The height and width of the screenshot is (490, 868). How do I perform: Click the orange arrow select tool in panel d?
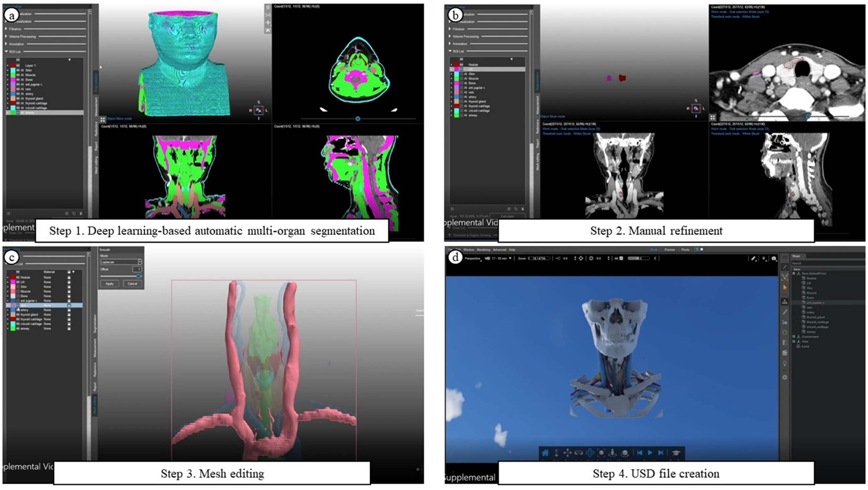[785, 287]
